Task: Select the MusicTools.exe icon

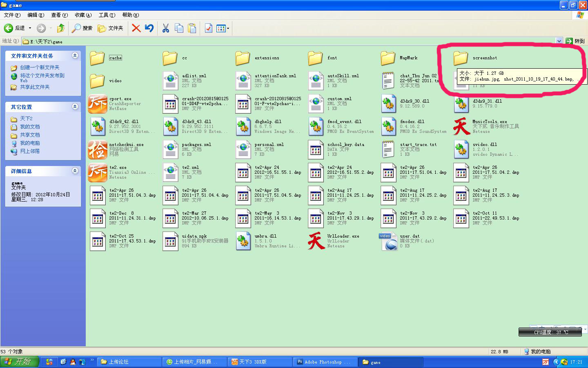Action: point(461,127)
